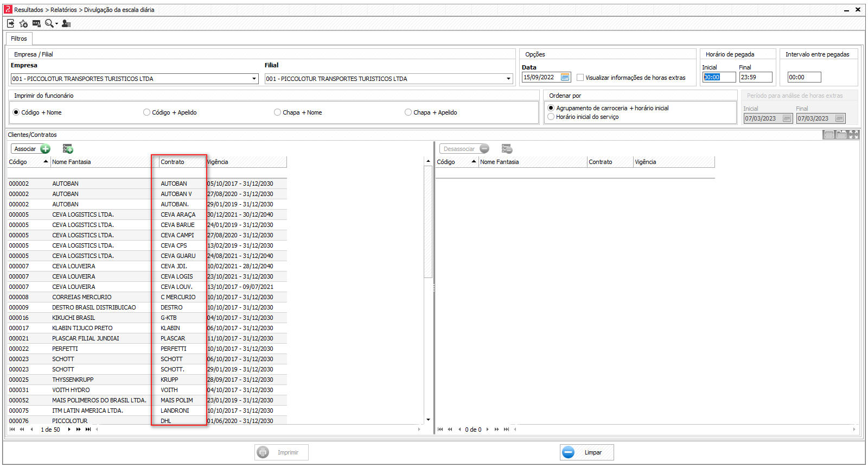Click the left grid vertical scrollbar thumb
Viewport: 868px width, 467px height.
pyautogui.click(x=428, y=222)
